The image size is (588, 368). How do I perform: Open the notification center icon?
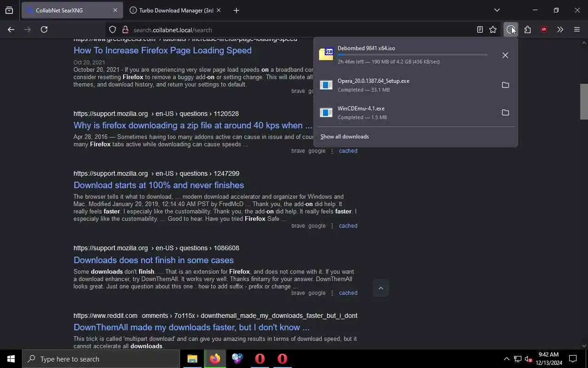(573, 359)
